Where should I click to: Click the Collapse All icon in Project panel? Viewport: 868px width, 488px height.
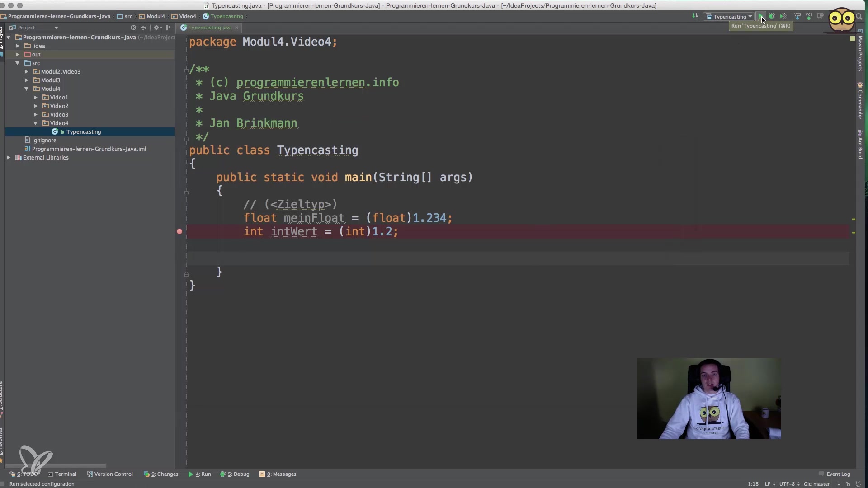click(x=143, y=28)
